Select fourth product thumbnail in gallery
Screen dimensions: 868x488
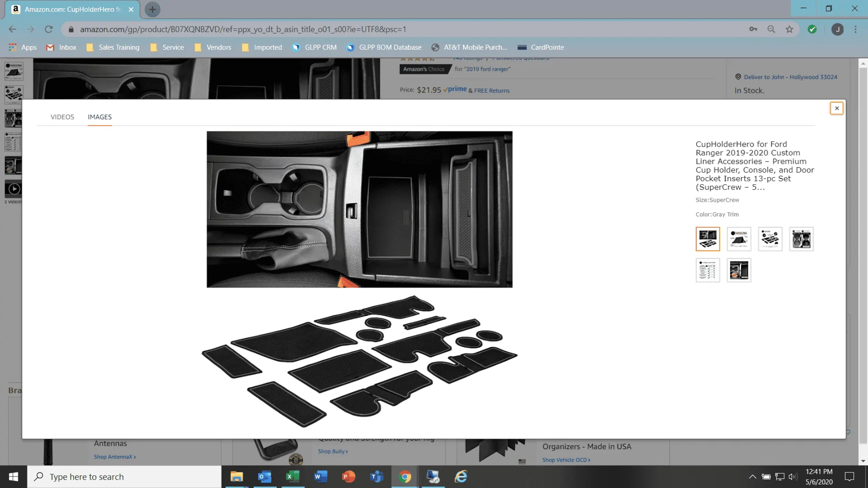tap(801, 239)
